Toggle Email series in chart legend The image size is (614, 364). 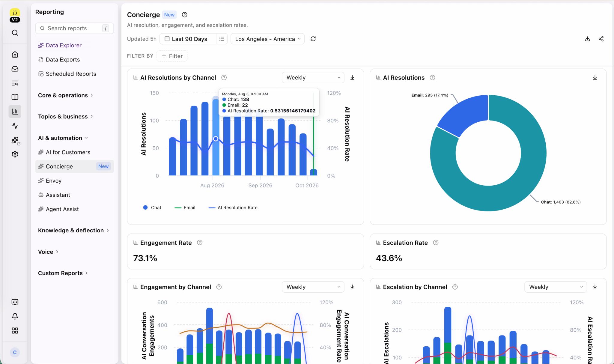click(x=185, y=207)
